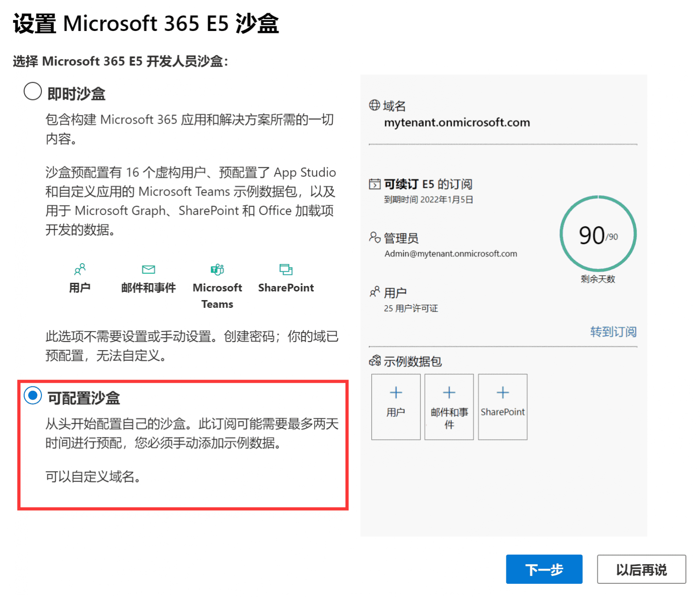Click the 下一步 button
This screenshot has width=700, height=597.
[x=544, y=569]
